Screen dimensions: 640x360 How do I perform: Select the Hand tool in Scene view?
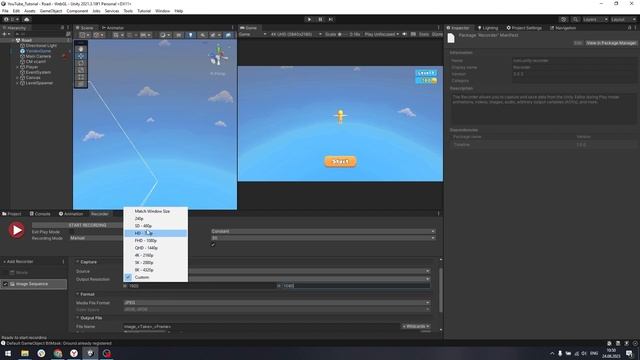coord(81,49)
